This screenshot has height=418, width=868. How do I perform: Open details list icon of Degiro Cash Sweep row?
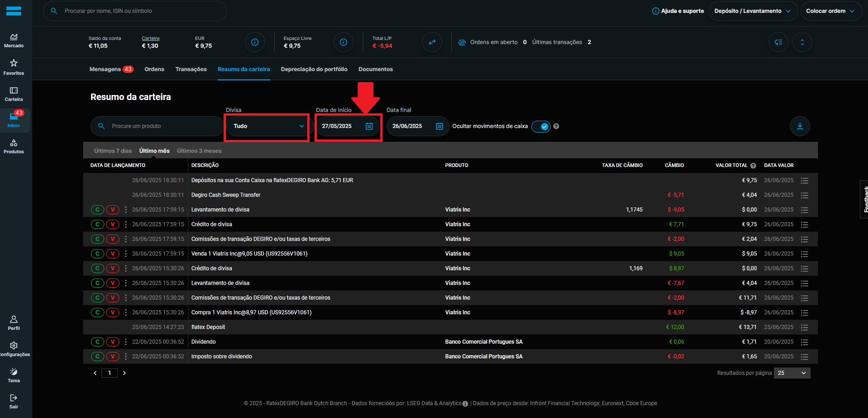click(805, 195)
